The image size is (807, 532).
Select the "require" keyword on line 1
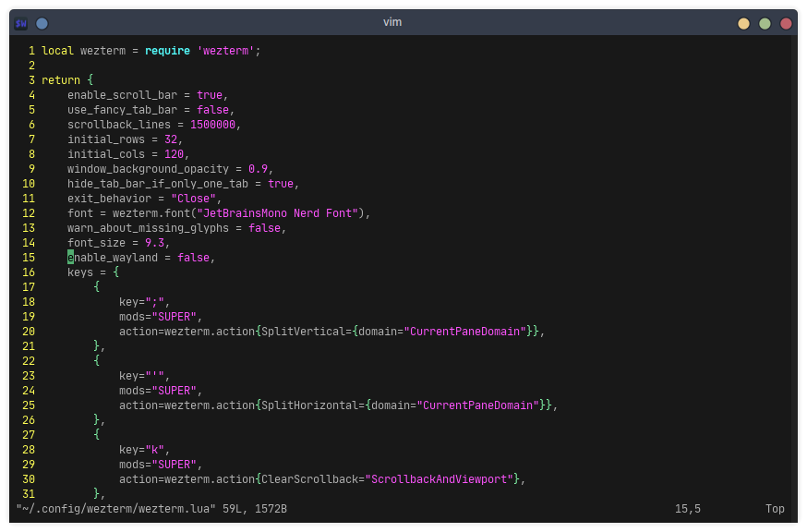[167, 50]
